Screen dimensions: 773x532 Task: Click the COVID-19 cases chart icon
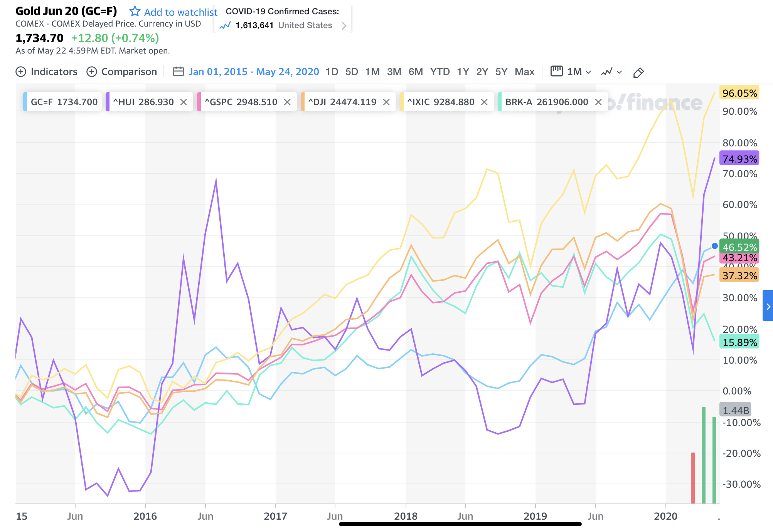tap(225, 25)
